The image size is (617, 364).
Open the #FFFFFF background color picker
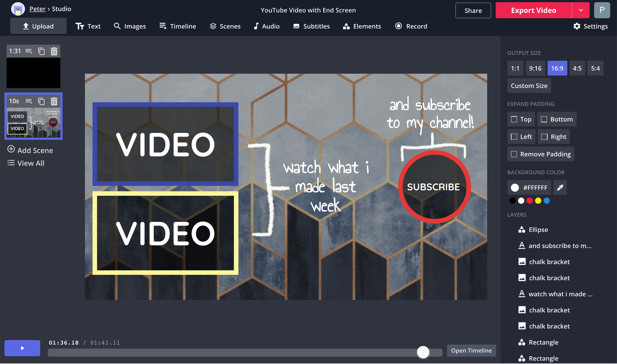point(529,187)
